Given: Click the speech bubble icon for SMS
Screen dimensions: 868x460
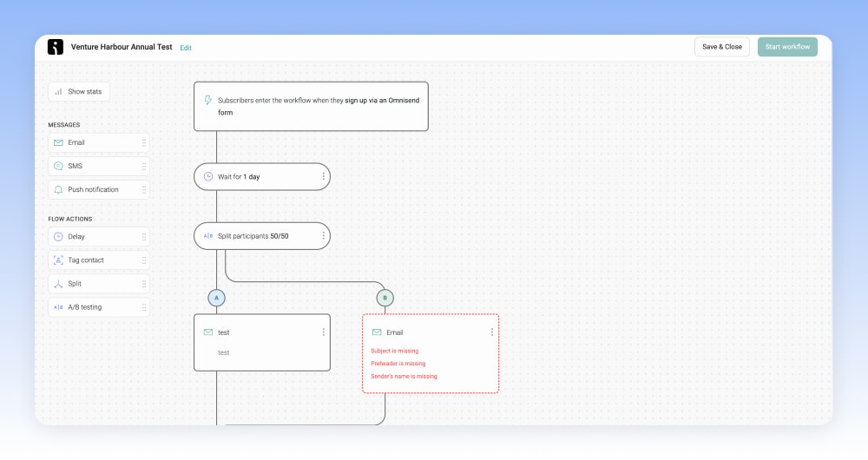Looking at the screenshot, I should pos(58,166).
